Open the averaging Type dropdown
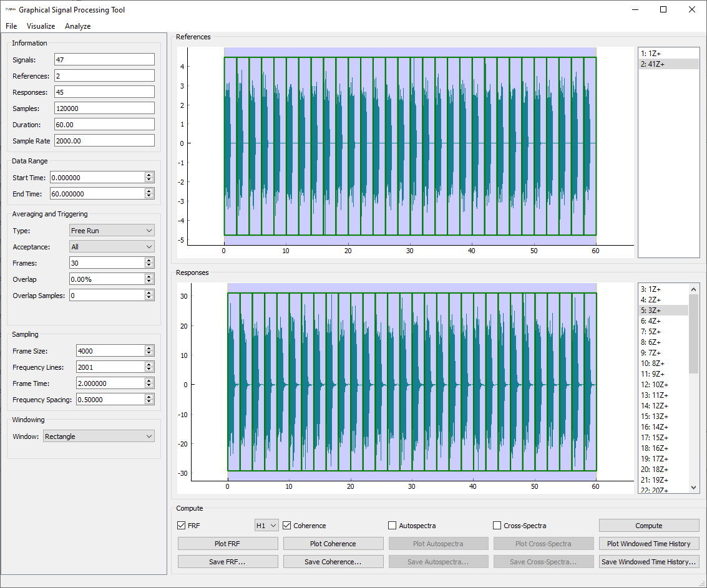Screen dimensions: 707x588 tap(111, 231)
